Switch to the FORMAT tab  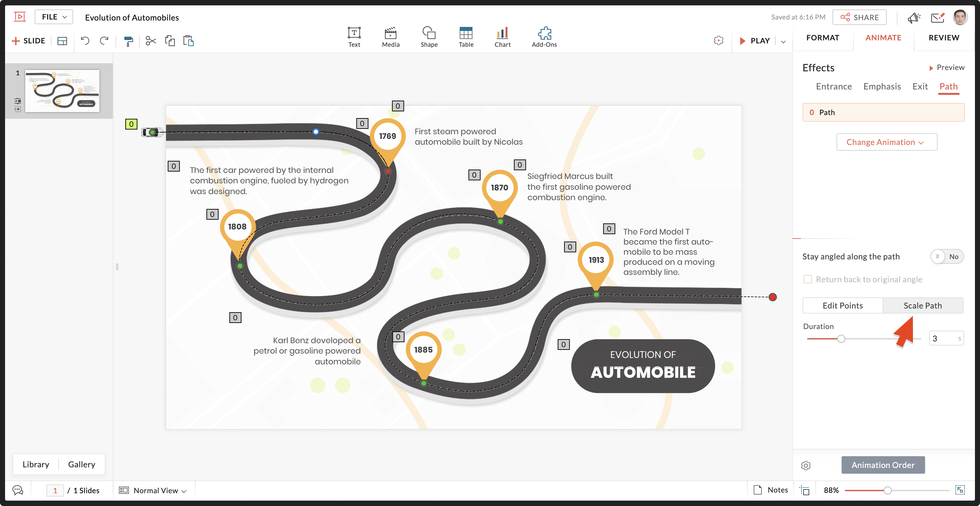822,38
